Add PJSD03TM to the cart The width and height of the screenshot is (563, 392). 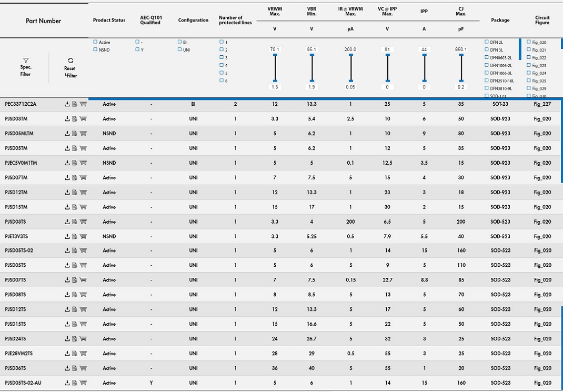pos(83,119)
